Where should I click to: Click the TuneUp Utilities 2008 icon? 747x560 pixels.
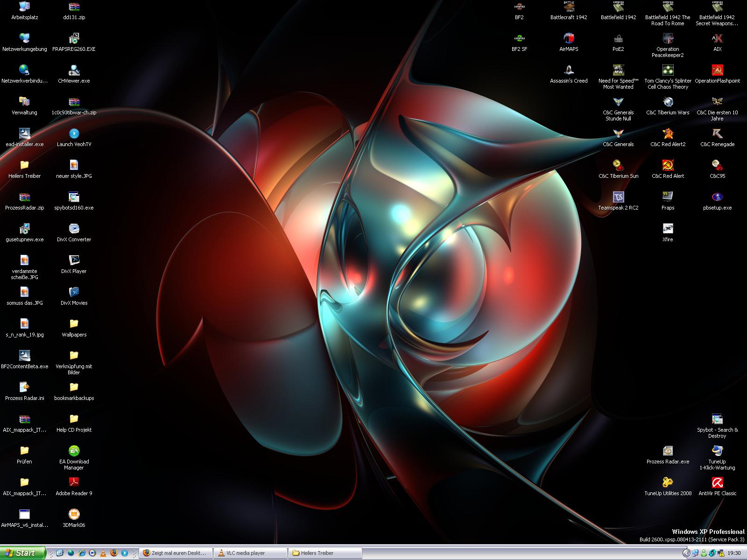point(668,483)
